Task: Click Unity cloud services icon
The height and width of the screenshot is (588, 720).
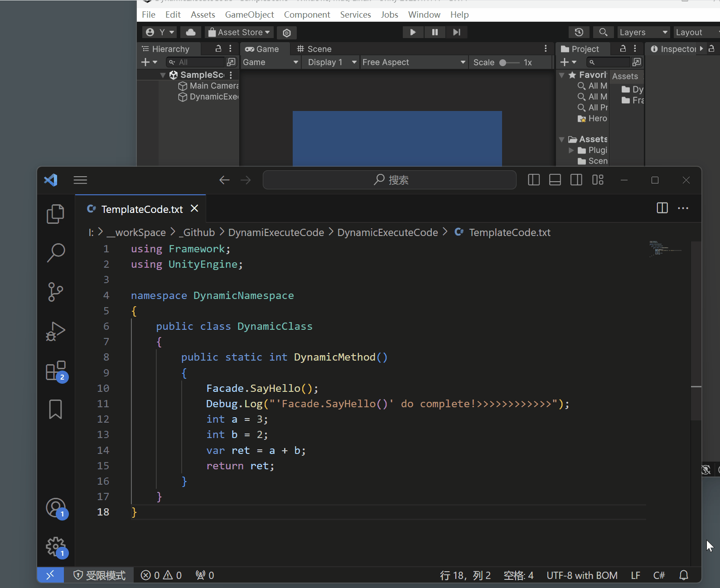Action: [191, 32]
